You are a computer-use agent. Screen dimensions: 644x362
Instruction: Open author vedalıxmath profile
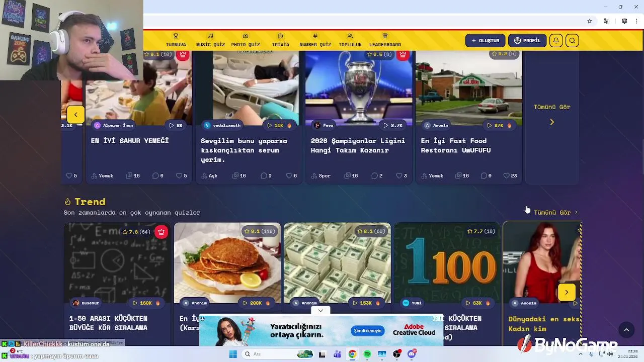(222, 125)
